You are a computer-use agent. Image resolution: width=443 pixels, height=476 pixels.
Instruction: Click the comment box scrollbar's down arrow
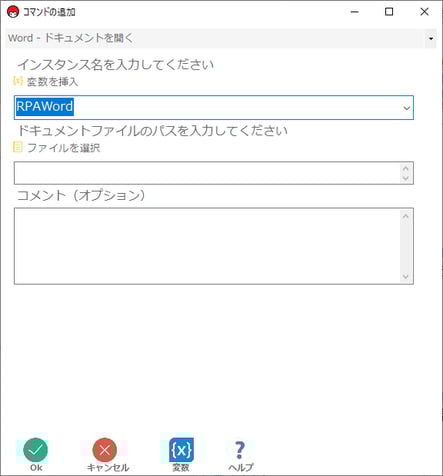click(406, 276)
